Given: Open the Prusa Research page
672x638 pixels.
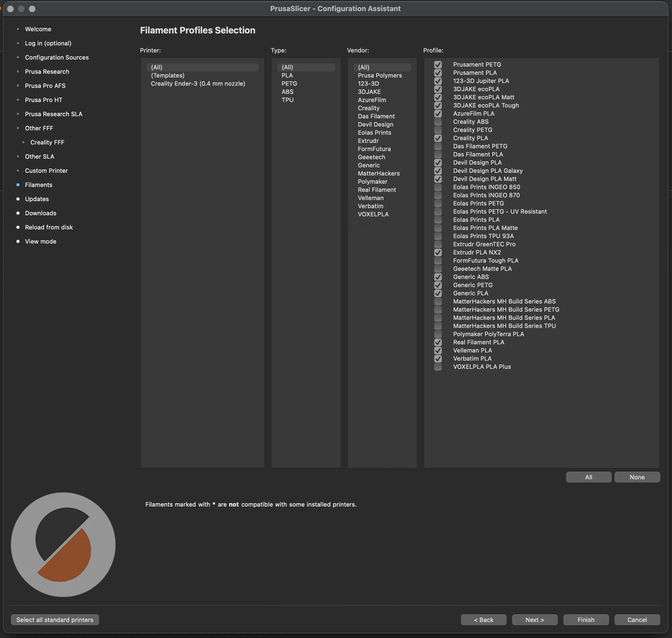Looking at the screenshot, I should click(47, 72).
